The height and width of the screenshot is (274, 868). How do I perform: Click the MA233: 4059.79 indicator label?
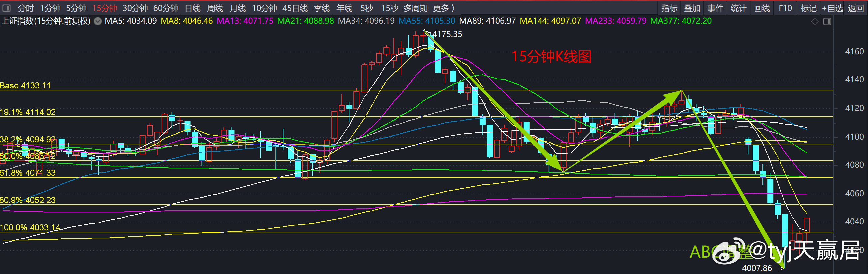click(x=616, y=21)
